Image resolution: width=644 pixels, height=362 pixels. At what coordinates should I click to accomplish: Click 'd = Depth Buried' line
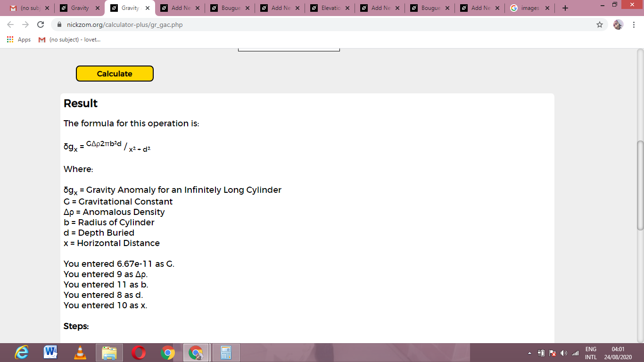(x=99, y=233)
